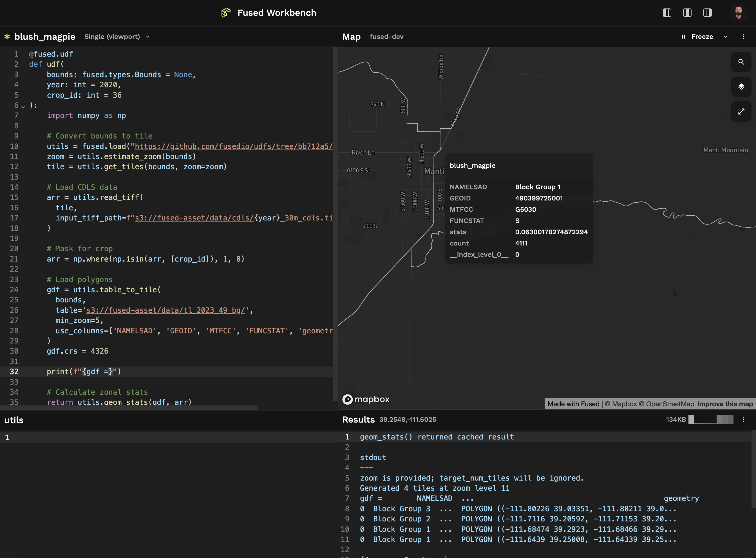This screenshot has width=756, height=558.
Task: Open the Map panel three-dot menu
Action: (x=744, y=37)
